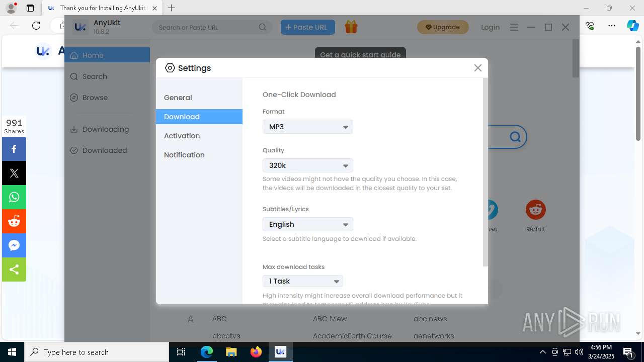Open the aenetworks site link

pos(434,336)
